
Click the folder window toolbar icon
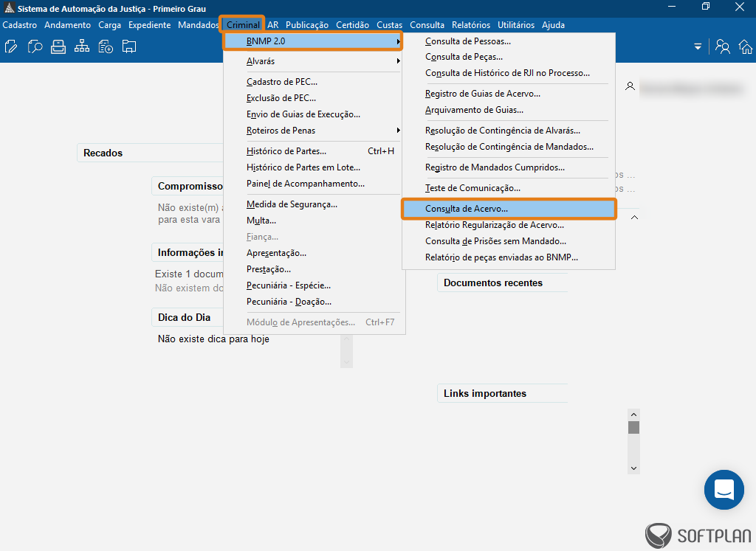pyautogui.click(x=129, y=46)
